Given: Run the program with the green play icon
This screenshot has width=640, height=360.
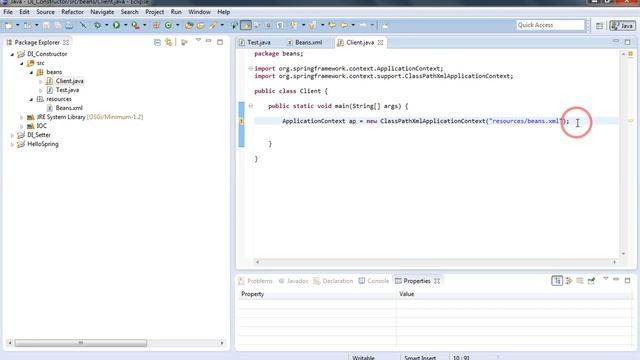Looking at the screenshot, I should coord(116,25).
